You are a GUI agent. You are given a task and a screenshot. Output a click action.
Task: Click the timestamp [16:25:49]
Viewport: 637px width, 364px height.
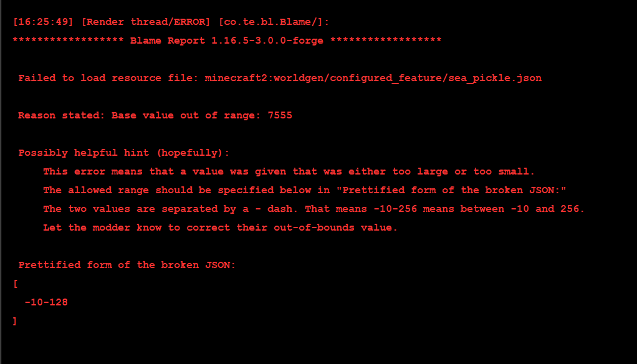(43, 22)
